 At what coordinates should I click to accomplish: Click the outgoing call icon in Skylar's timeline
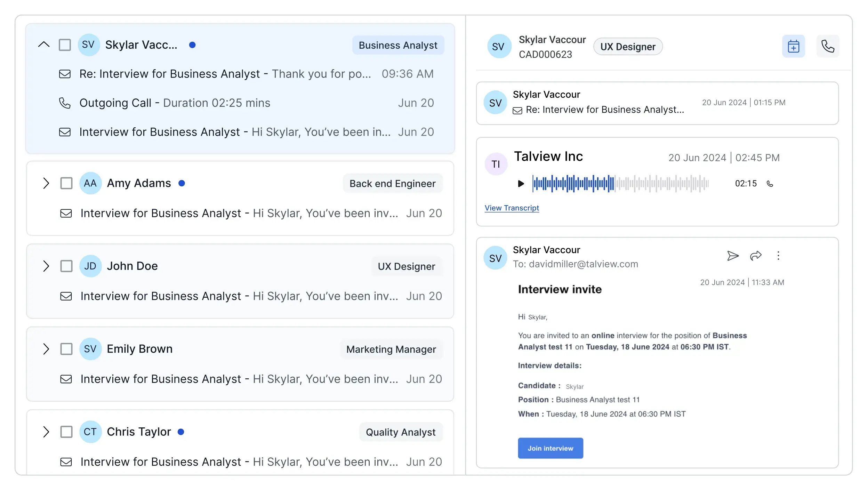click(65, 103)
